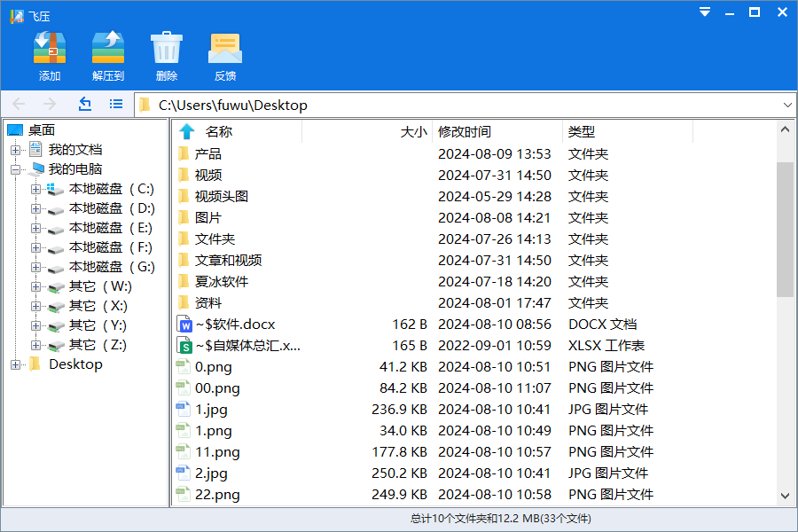Click file list scrollbar up arrow
This screenshot has width=798, height=532.
click(x=785, y=129)
